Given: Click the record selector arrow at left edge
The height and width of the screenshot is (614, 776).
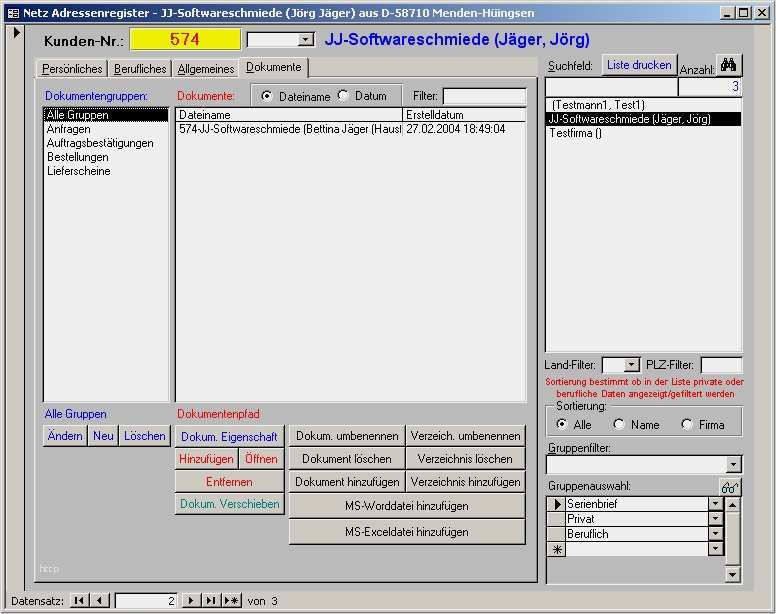Looking at the screenshot, I should (16, 33).
